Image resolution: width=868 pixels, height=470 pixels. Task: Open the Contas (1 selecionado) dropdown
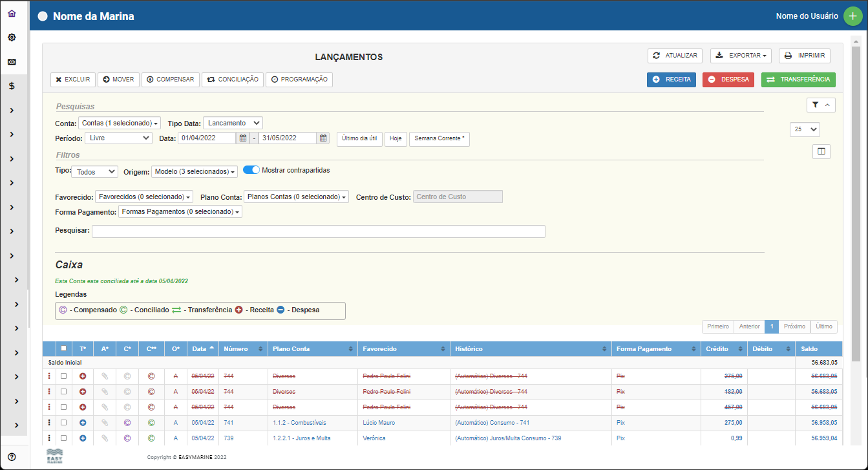click(120, 123)
